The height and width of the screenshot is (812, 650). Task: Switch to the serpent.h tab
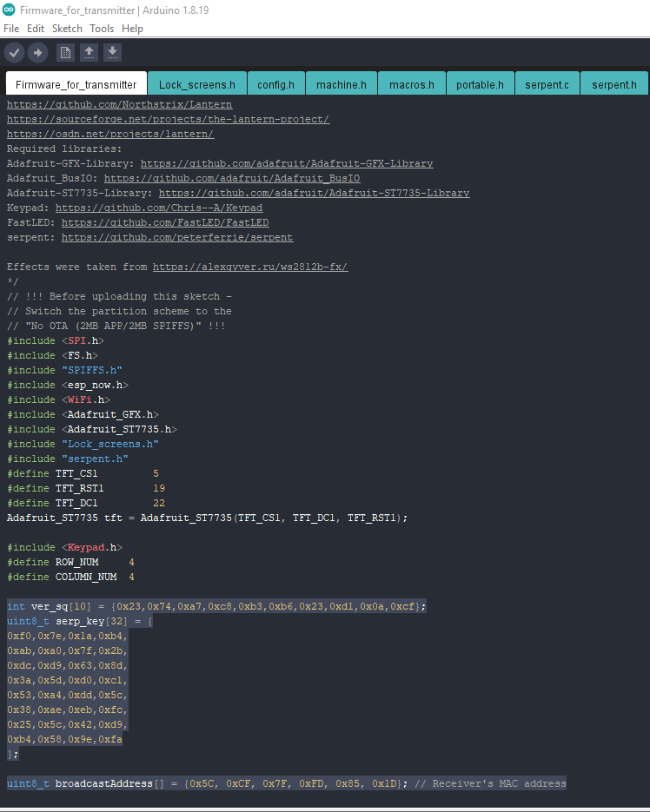614,84
